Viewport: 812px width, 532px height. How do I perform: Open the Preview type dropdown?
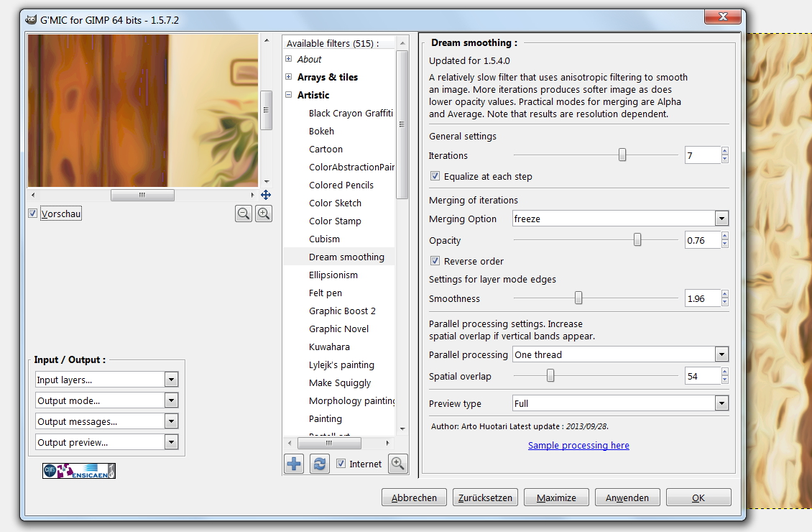620,403
